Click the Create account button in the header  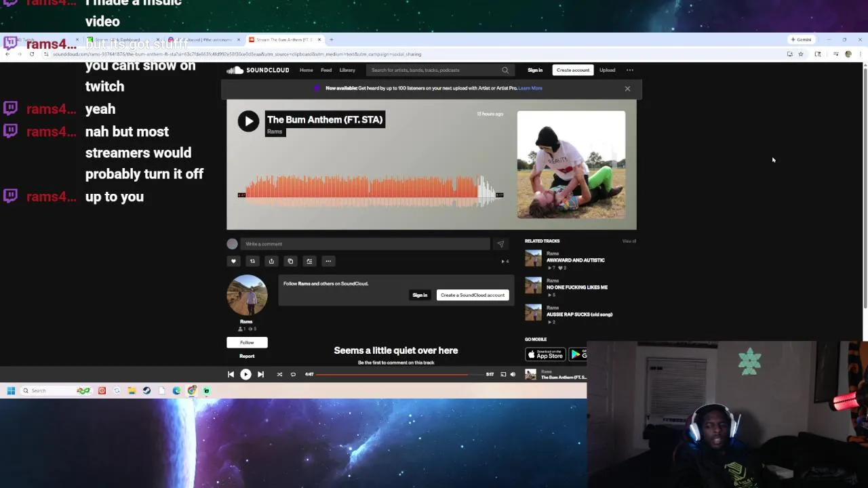pos(573,70)
